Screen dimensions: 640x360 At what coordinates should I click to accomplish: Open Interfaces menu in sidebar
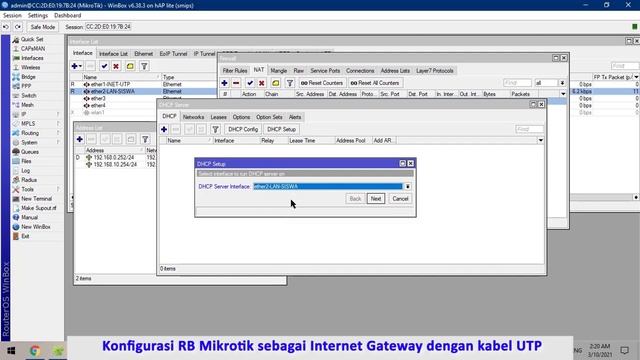point(32,58)
